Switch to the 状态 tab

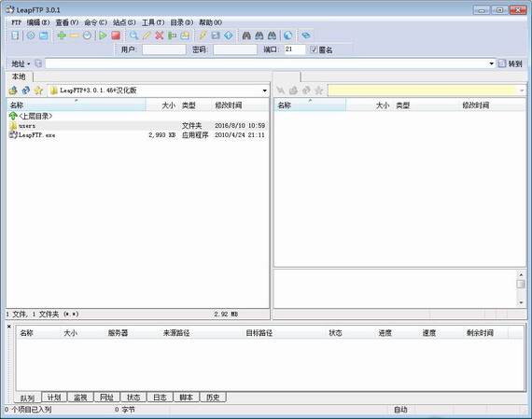tap(133, 398)
